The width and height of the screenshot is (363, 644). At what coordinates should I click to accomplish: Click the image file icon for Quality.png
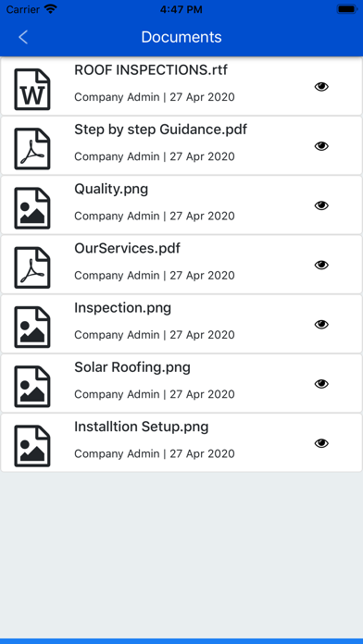[32, 208]
